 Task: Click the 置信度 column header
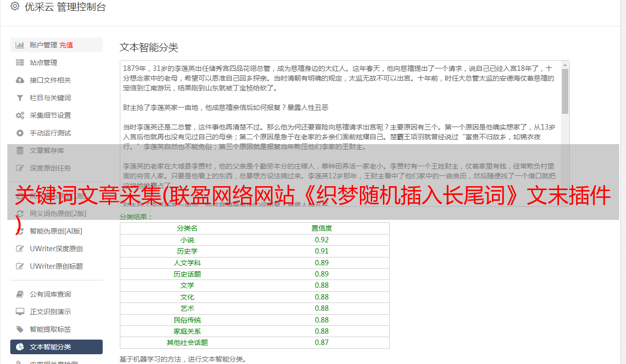[x=322, y=228]
